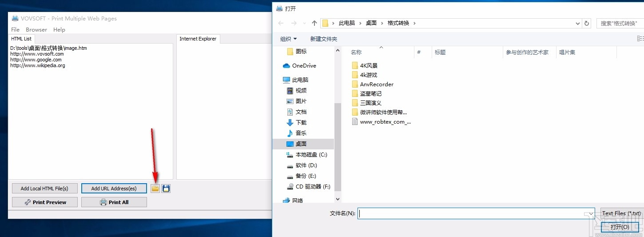Sort by the 名称 column header
Screen dimensions: 644x237
(x=356, y=52)
